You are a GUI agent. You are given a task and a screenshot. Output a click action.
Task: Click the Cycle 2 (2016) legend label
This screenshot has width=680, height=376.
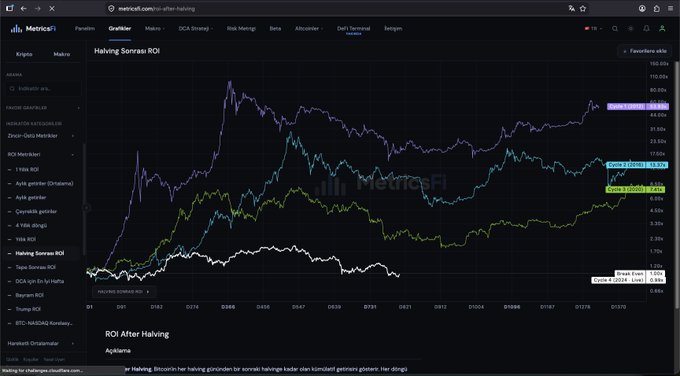(x=626, y=165)
